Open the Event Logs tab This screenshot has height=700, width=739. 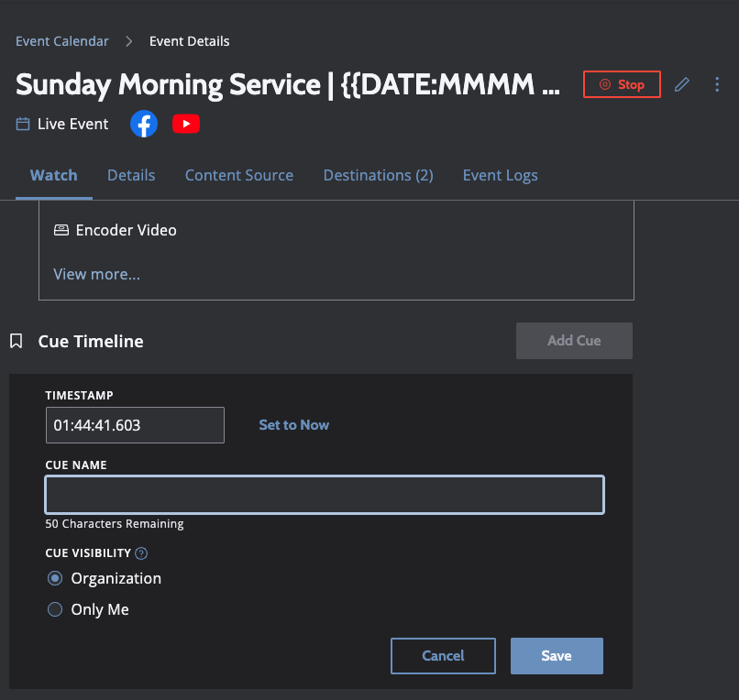point(500,175)
